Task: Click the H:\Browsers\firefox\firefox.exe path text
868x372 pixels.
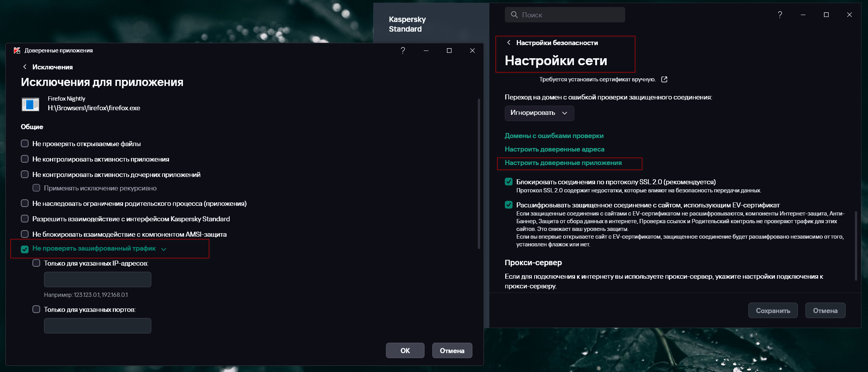Action: tap(94, 108)
